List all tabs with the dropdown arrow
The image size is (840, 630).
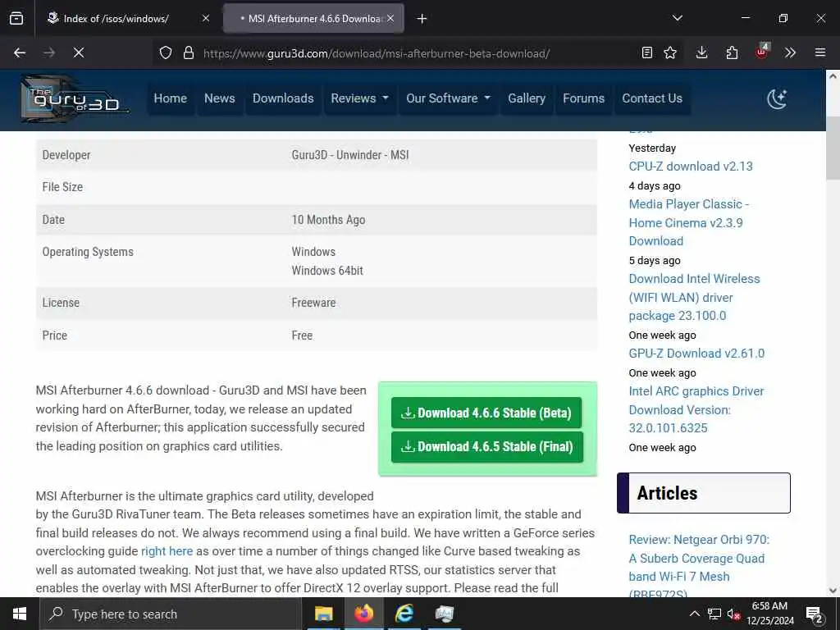pyautogui.click(x=678, y=18)
